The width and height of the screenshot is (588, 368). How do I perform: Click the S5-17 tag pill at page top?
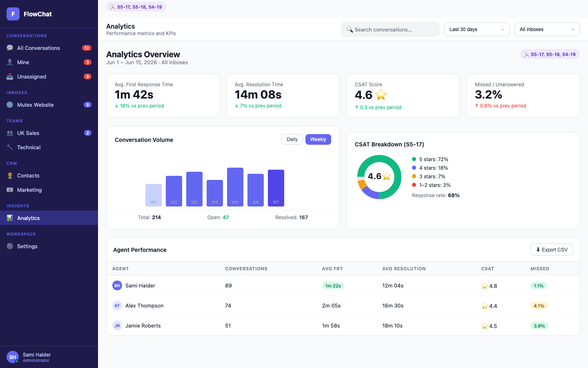pyautogui.click(x=136, y=7)
